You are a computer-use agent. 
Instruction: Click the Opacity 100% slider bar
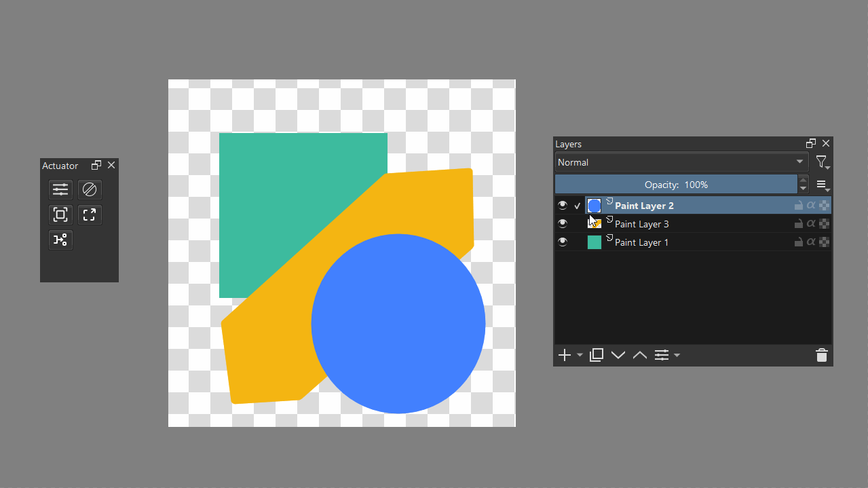pyautogui.click(x=676, y=185)
